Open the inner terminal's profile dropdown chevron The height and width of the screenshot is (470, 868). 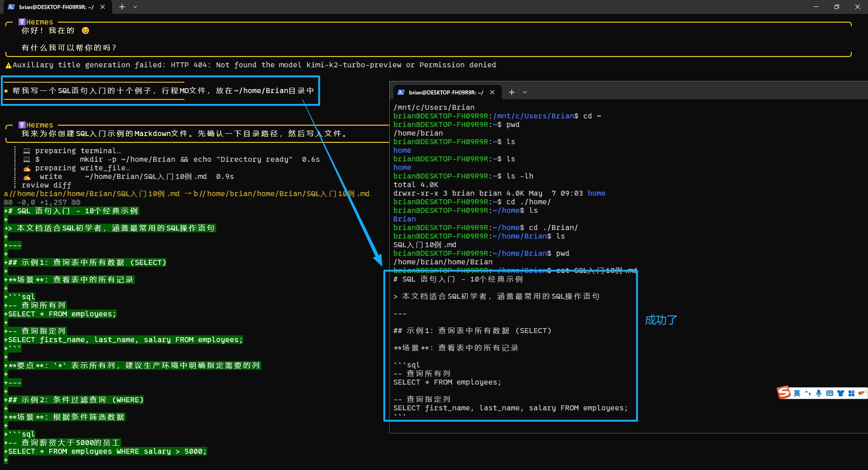coord(525,92)
